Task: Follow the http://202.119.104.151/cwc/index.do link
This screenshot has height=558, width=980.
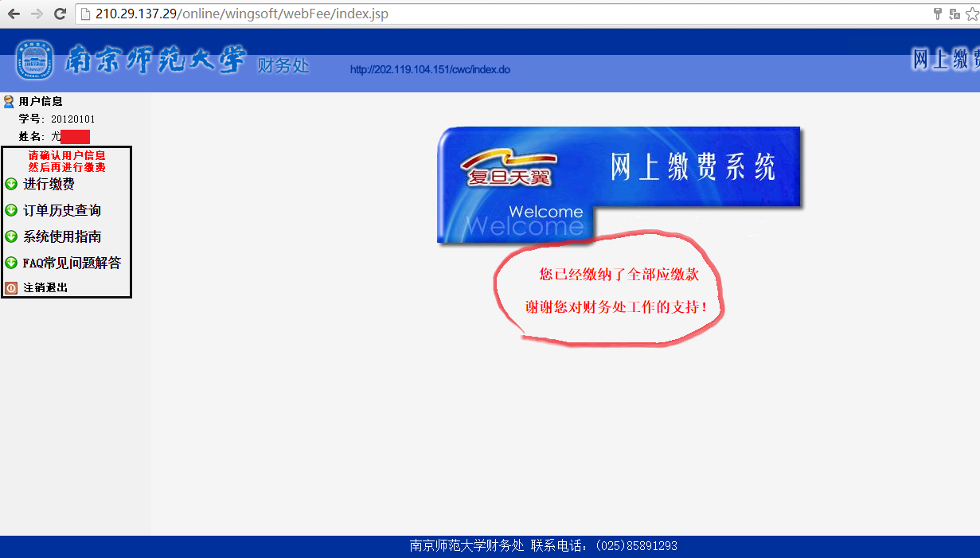Action: 430,69
